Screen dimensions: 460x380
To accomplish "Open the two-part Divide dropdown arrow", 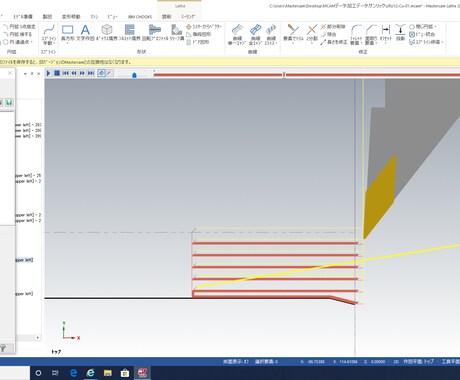I will coord(312,43).
